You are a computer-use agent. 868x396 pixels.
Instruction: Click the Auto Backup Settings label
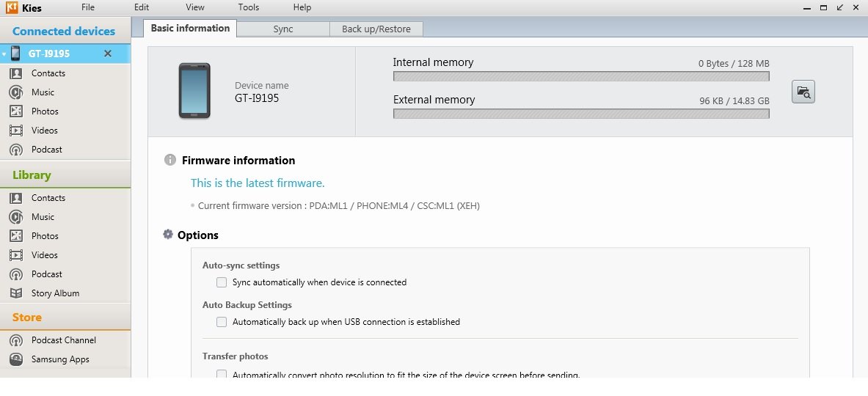coord(247,305)
